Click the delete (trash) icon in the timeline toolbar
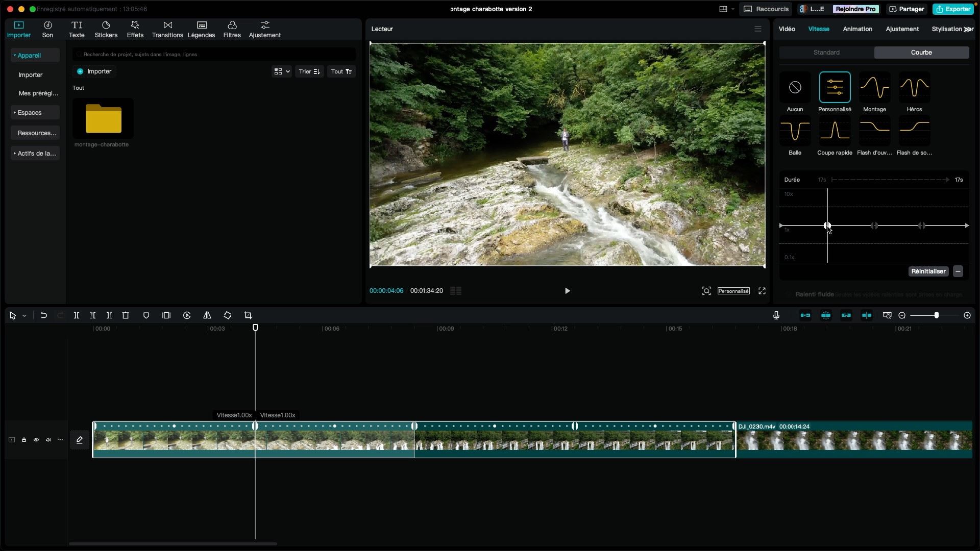Screen dimensions: 980x551 (x=126, y=315)
